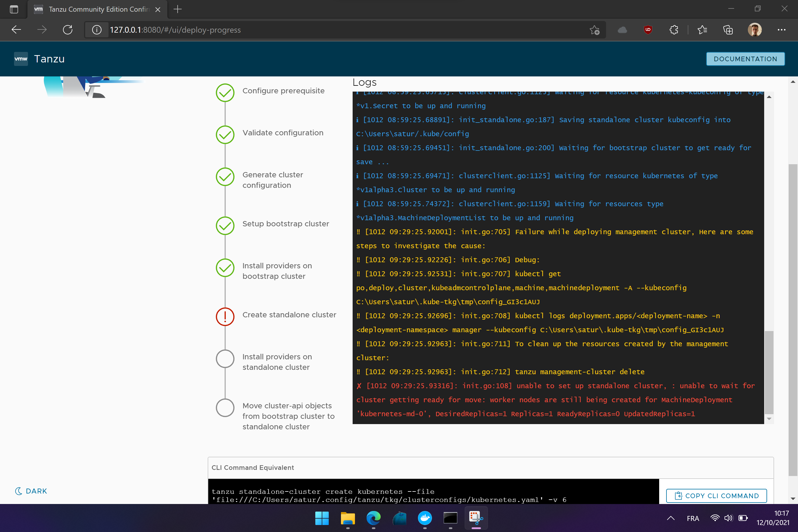This screenshot has height=532, width=798.
Task: Open site information next to the address
Action: pos(97,30)
